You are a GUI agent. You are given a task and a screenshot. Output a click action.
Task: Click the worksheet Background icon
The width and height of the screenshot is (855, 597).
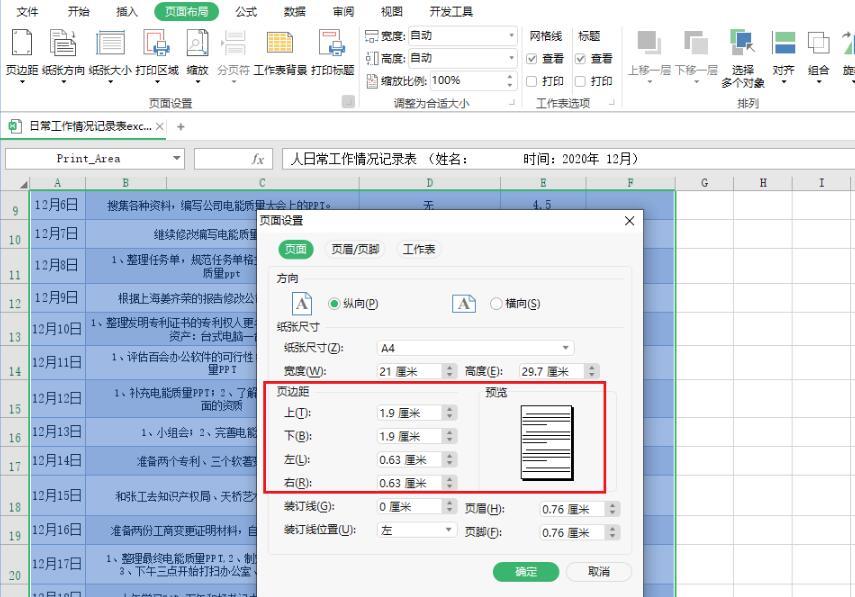pos(279,44)
